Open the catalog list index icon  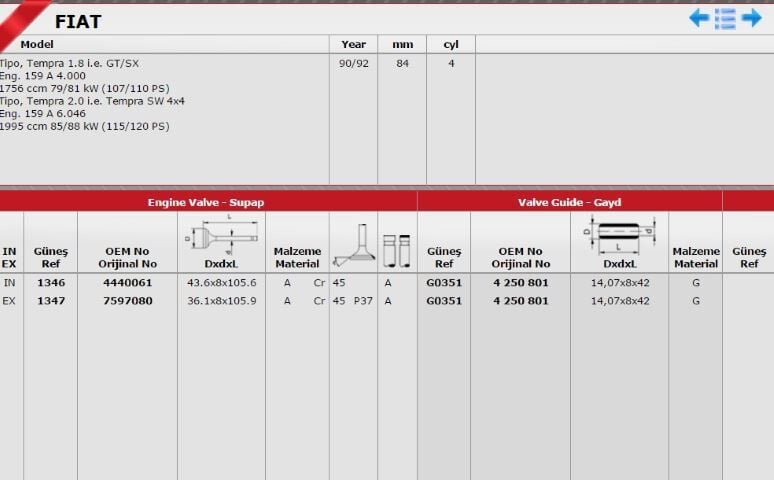(x=725, y=19)
